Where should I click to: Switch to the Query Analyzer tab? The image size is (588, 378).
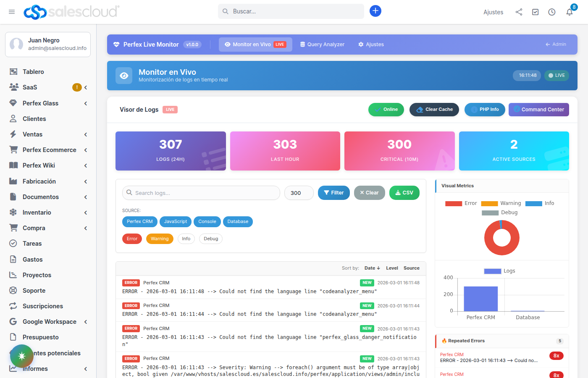(322, 45)
